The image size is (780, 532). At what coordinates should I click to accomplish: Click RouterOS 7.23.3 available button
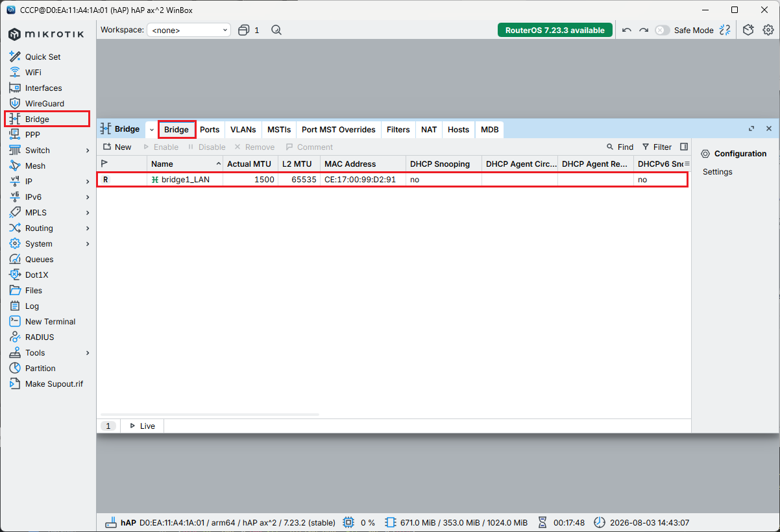click(x=555, y=30)
